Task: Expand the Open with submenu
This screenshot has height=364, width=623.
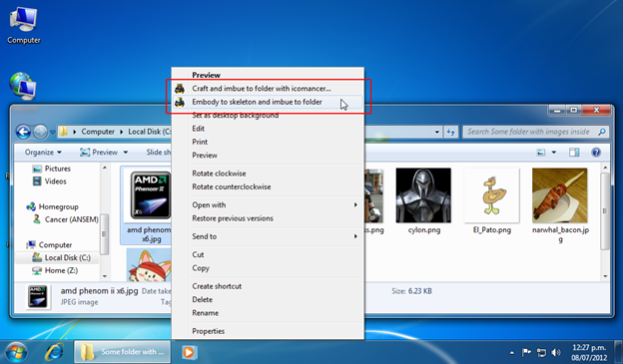Action: tap(268, 204)
